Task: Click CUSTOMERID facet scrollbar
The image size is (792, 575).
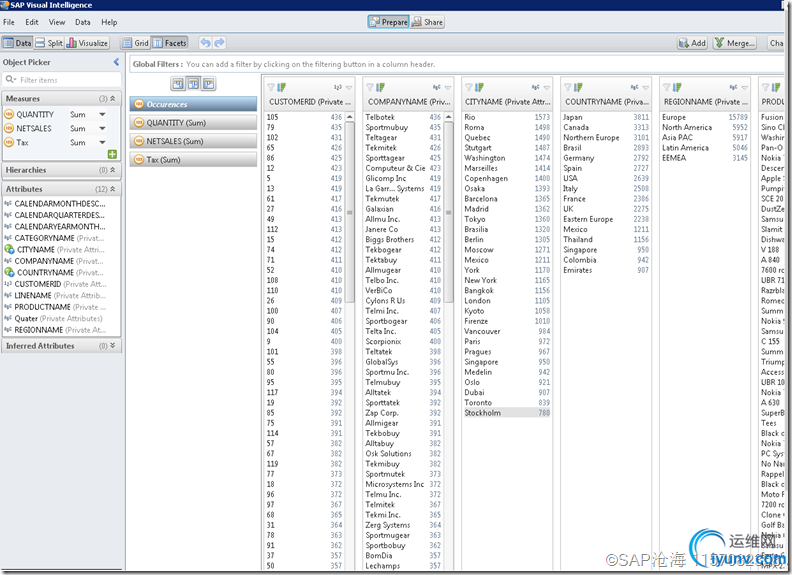Action: [349, 212]
